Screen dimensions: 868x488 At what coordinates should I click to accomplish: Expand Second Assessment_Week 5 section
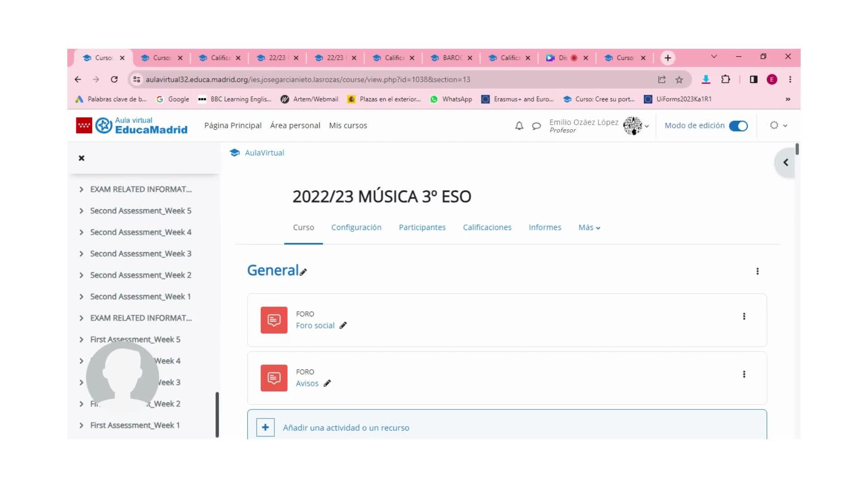pyautogui.click(x=81, y=211)
